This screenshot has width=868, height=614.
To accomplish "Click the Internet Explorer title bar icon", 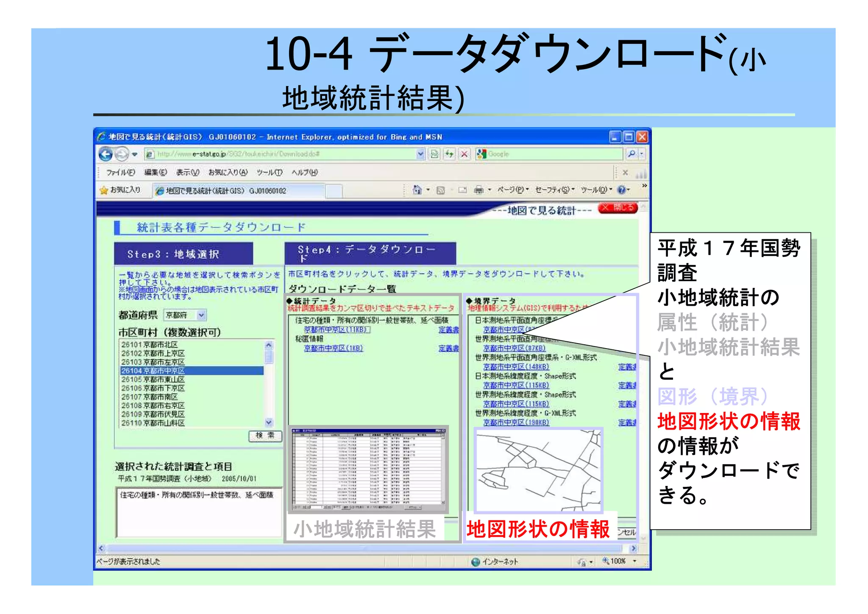I will pos(101,137).
